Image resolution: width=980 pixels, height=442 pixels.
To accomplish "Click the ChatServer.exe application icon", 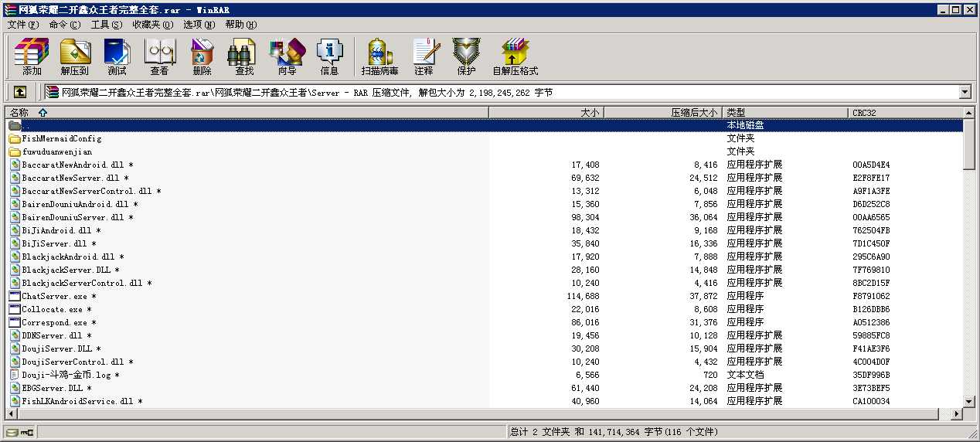I will (x=15, y=296).
